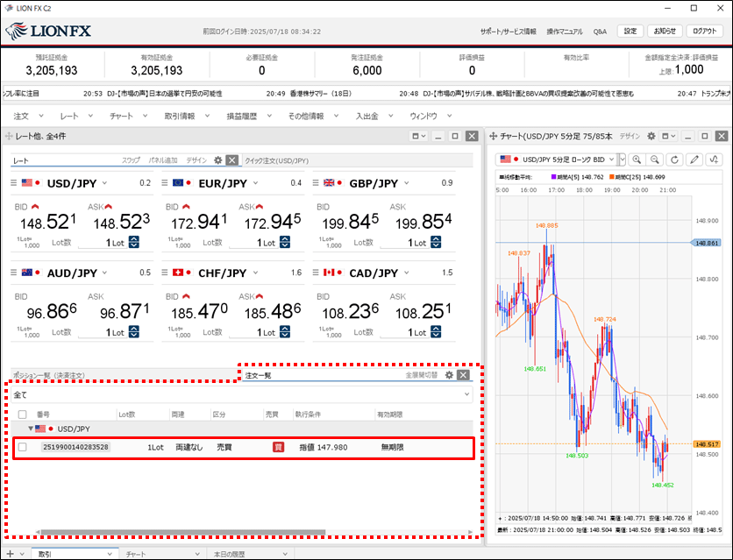
Task: Click the 設定 button in the header
Action: (x=630, y=31)
